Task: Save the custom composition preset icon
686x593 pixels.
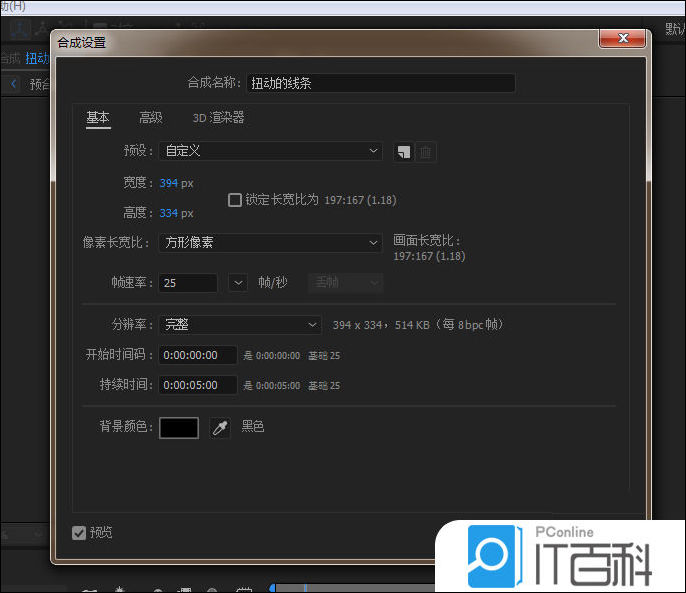Action: pyautogui.click(x=403, y=152)
